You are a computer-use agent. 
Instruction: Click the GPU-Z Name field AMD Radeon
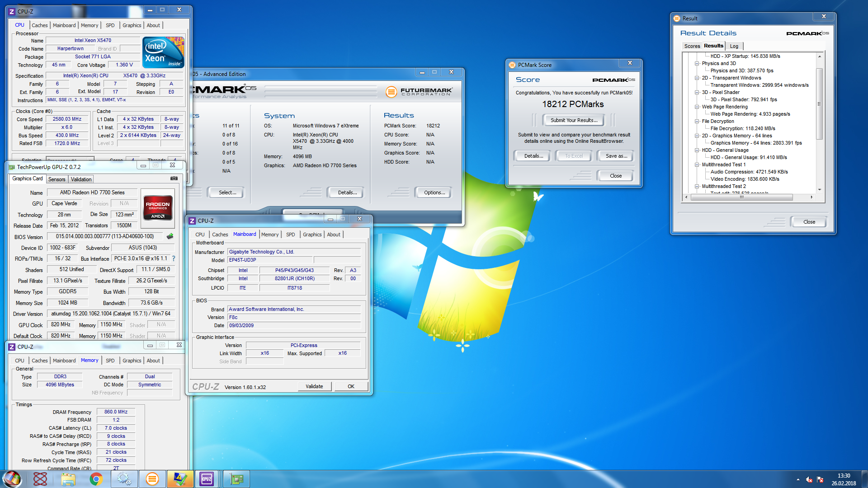click(x=92, y=192)
